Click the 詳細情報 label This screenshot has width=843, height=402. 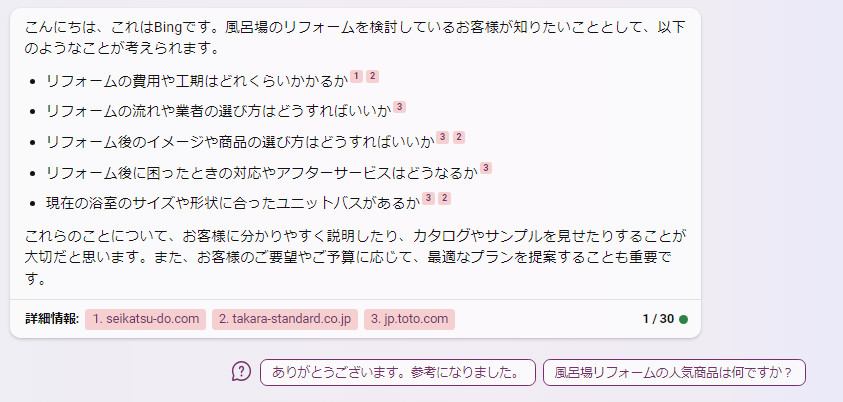tap(52, 319)
